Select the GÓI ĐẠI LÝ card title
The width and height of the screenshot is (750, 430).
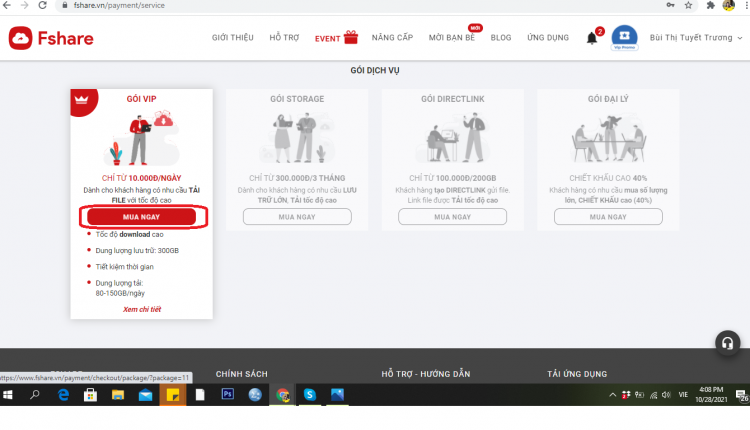(608, 99)
